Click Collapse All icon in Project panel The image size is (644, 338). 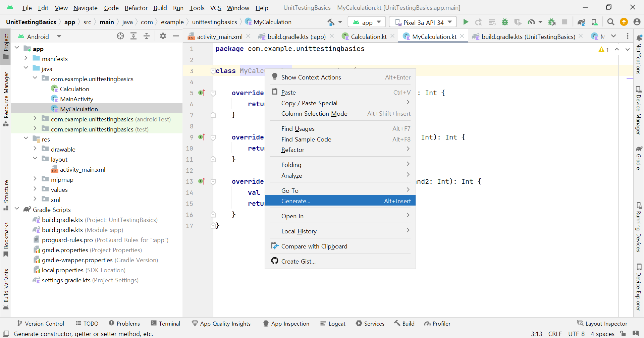[147, 36]
